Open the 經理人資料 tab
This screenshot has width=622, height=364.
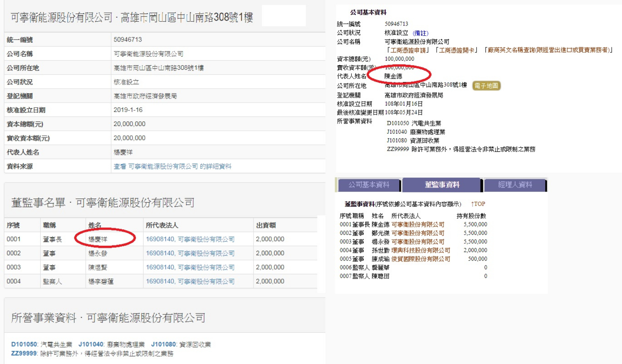(x=515, y=185)
